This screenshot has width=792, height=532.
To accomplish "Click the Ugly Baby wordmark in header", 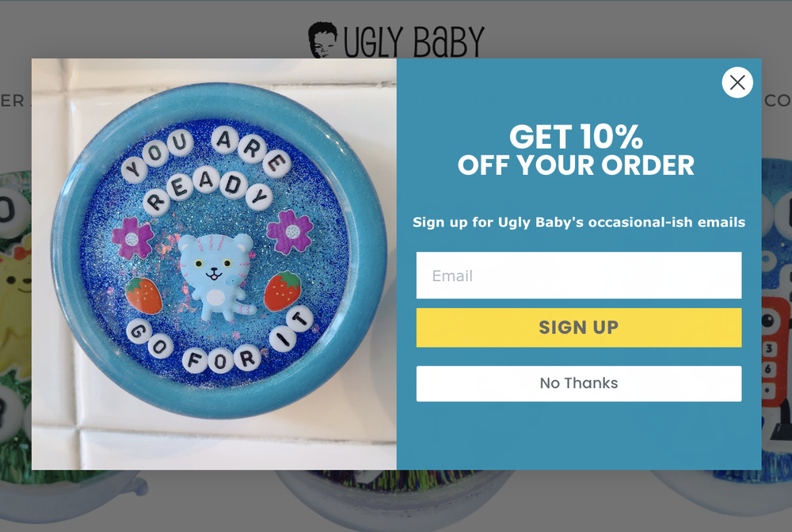I will tap(413, 41).
